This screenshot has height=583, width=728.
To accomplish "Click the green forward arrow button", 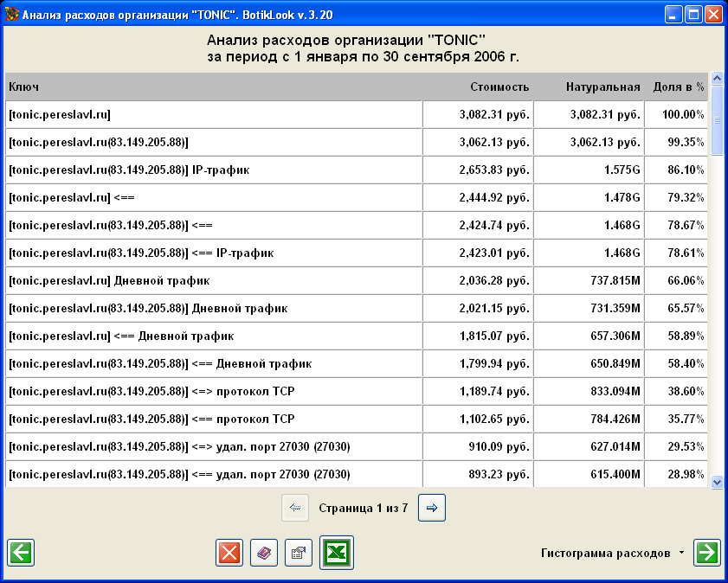I will click(706, 553).
